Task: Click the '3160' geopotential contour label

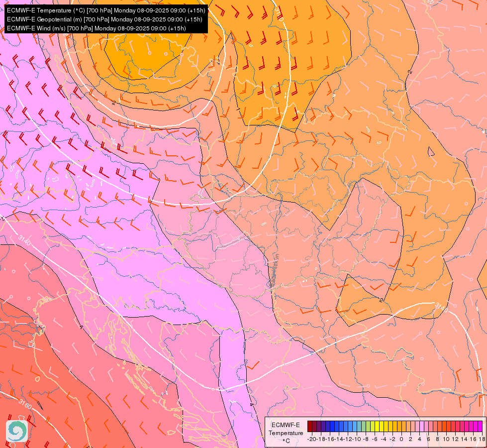Action: [25, 404]
